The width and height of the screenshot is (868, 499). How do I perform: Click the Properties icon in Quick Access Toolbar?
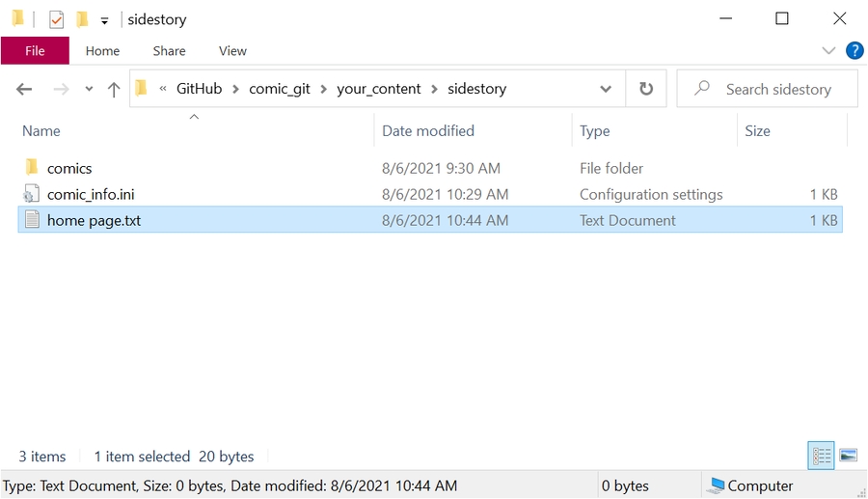(56, 19)
